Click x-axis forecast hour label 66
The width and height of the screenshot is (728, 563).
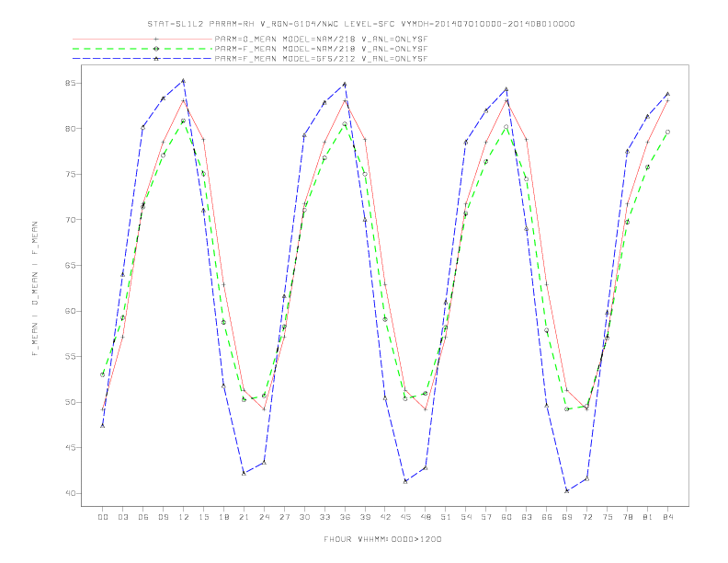pyautogui.click(x=547, y=517)
